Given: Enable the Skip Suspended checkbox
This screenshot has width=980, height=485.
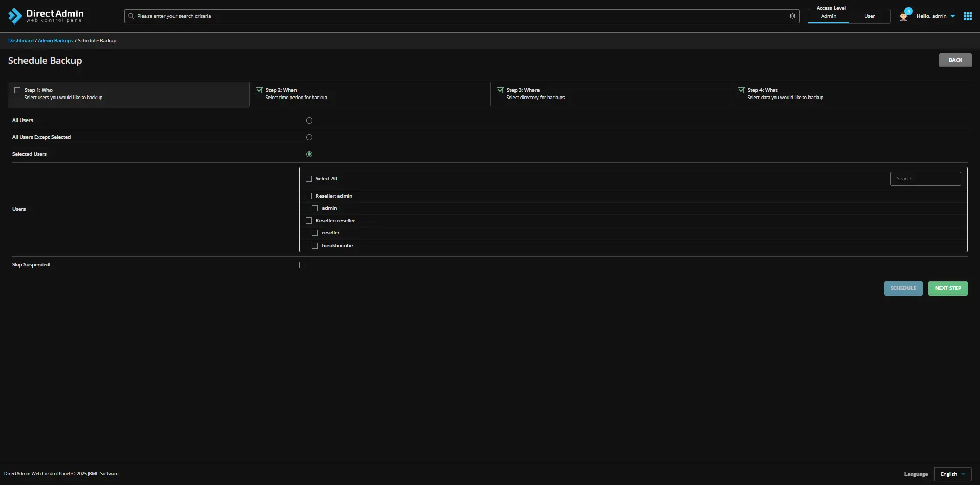Looking at the screenshot, I should pyautogui.click(x=302, y=265).
